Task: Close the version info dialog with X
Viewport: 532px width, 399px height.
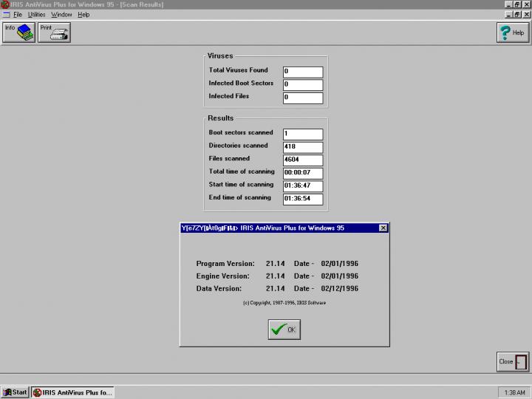Action: (383, 228)
